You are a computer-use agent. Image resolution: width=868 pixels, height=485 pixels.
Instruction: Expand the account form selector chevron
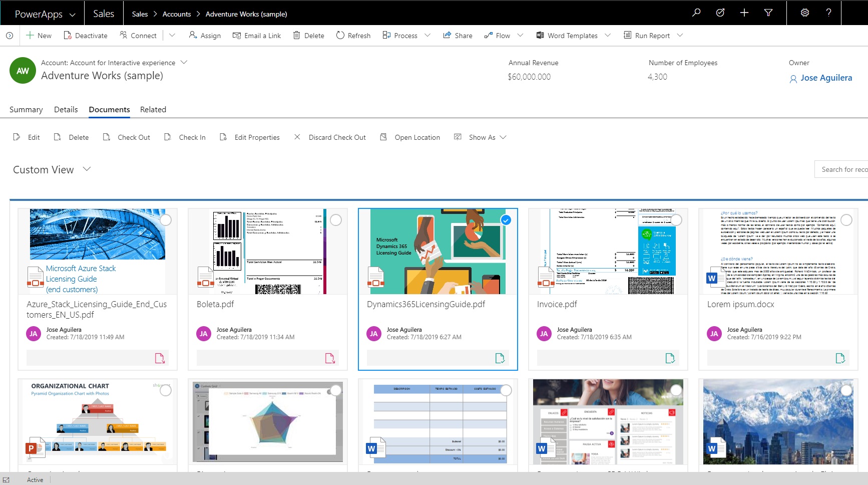(184, 62)
